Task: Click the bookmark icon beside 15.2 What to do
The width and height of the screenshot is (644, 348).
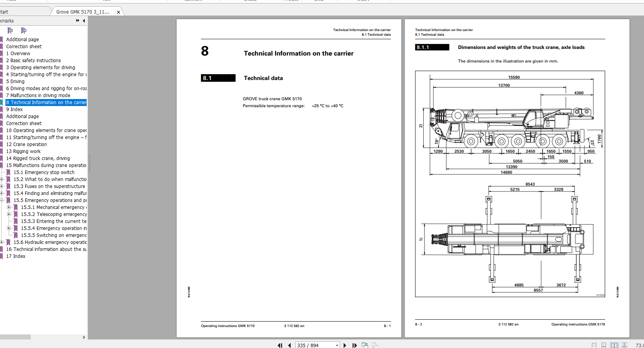Action: click(8, 179)
